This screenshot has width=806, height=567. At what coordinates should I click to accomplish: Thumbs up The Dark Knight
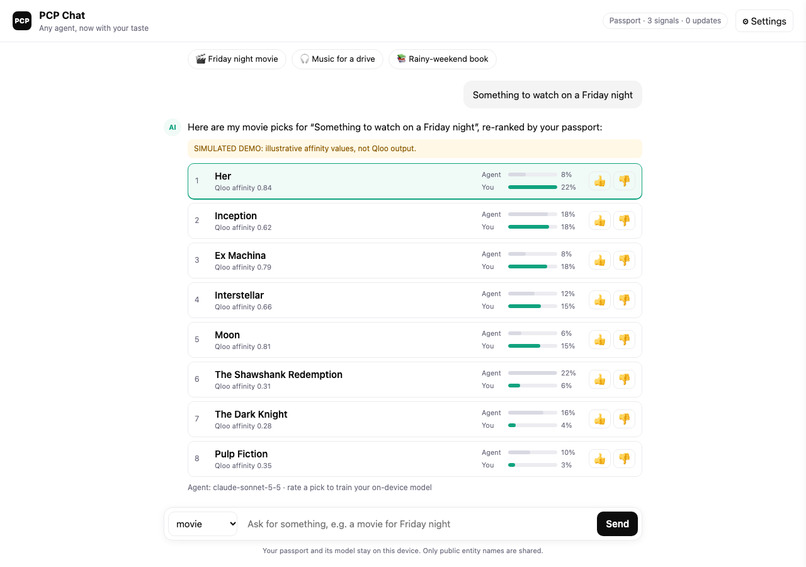pyautogui.click(x=599, y=419)
